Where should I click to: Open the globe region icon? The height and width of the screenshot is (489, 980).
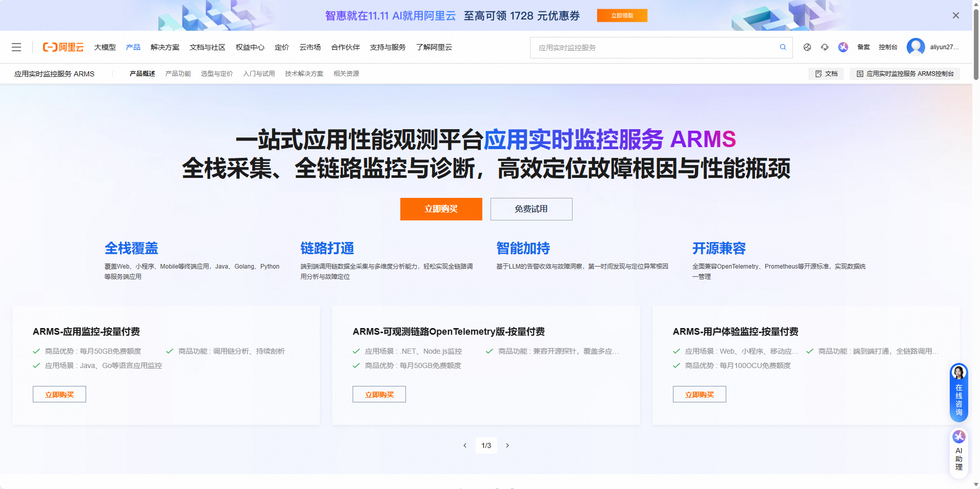click(x=807, y=47)
